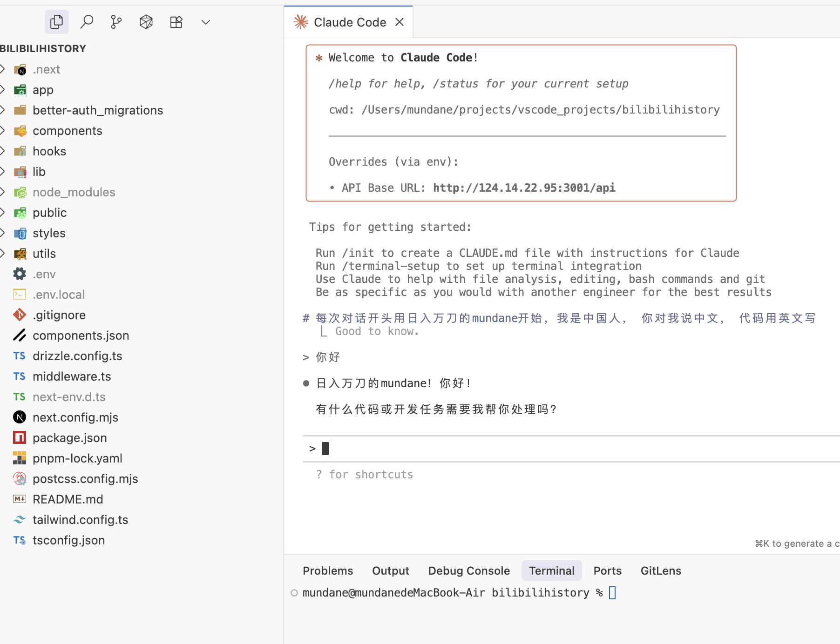Click the markdown icon beside README.md
The height and width of the screenshot is (644, 840).
click(20, 499)
